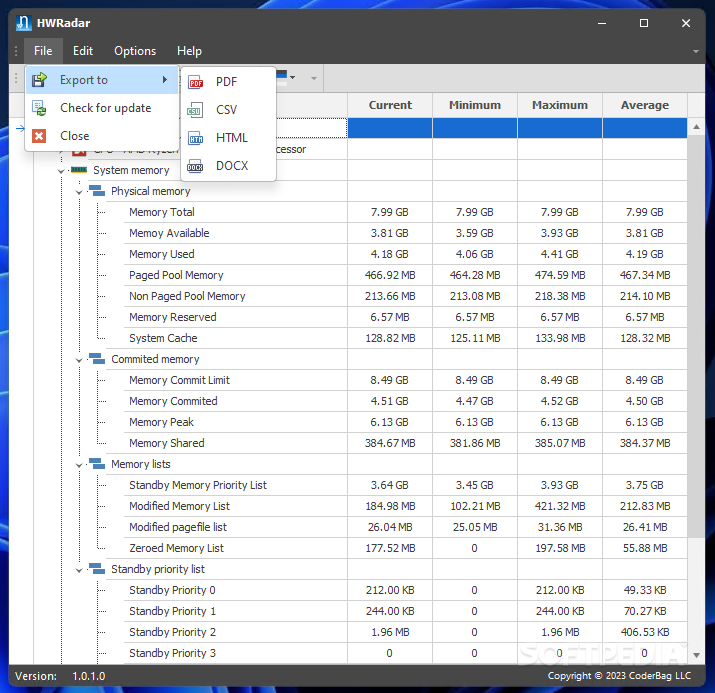
Task: Click the DOCX file icon
Action: 195,166
